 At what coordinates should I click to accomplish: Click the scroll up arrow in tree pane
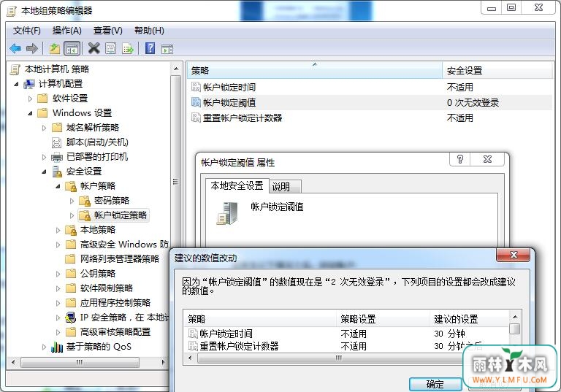point(175,69)
